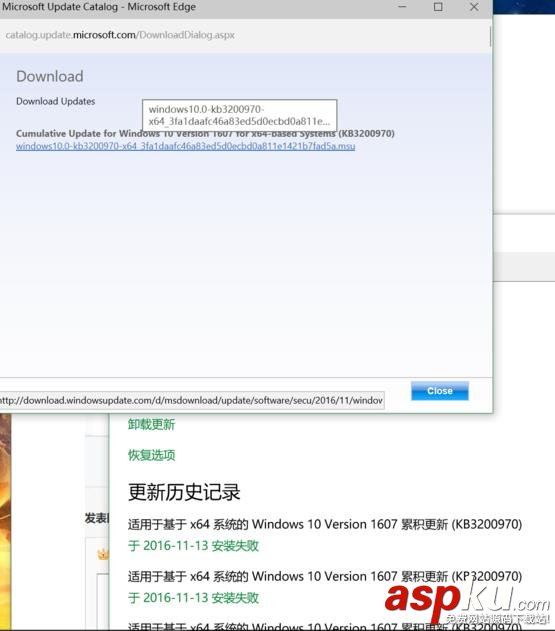This screenshot has width=555, height=631.
Task: Minimize the Microsoft Update Catalog window
Action: [402, 7]
